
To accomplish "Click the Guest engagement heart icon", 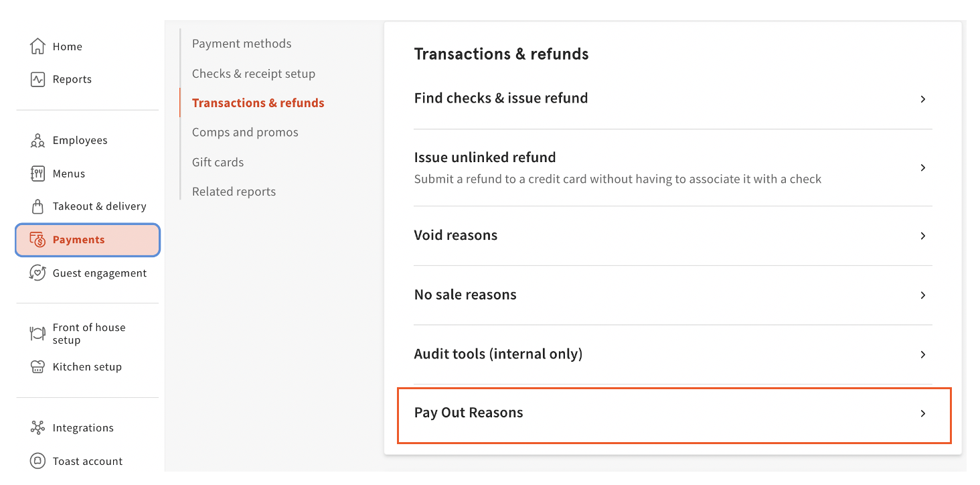I will coord(38,273).
